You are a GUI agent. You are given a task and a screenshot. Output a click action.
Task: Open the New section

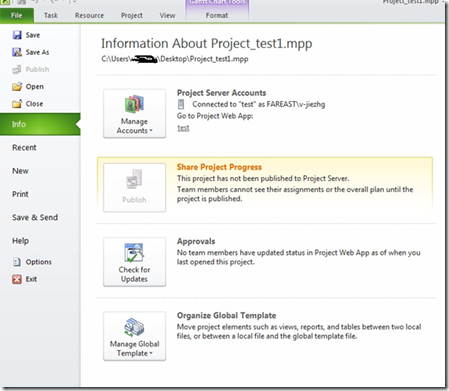tap(20, 171)
